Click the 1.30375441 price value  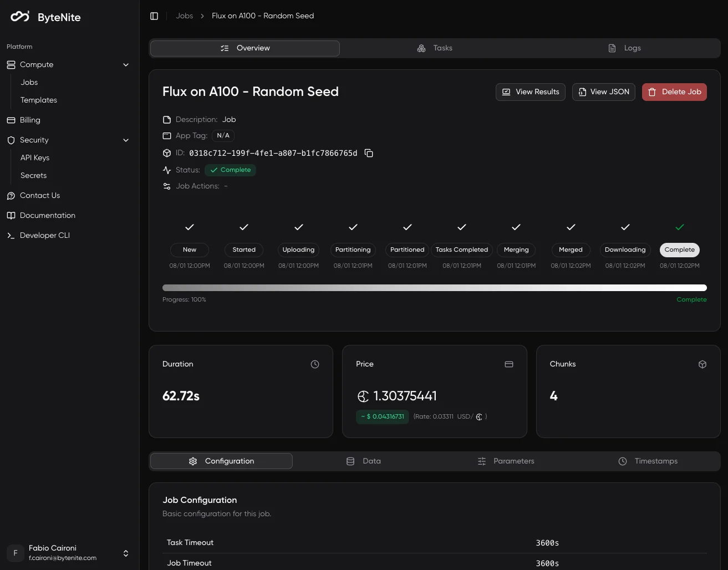pyautogui.click(x=405, y=396)
